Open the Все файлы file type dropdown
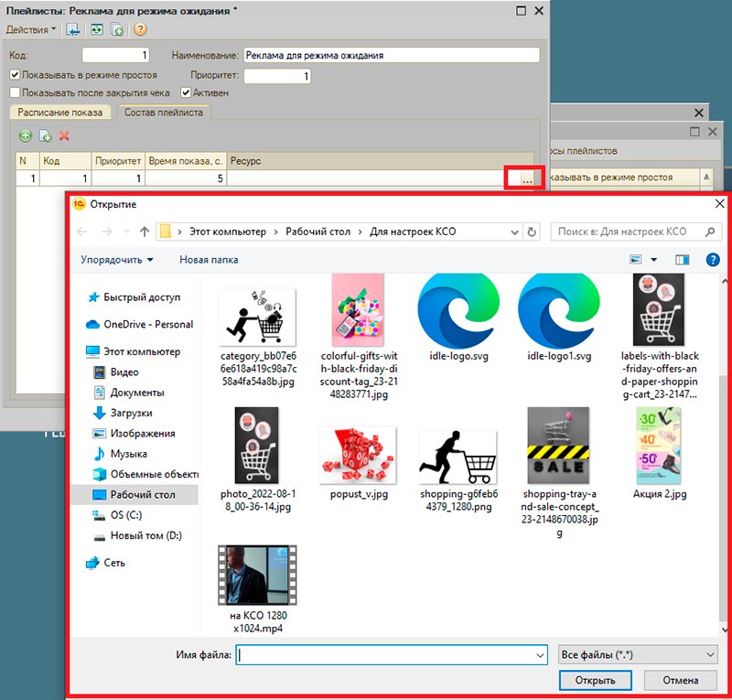 click(638, 654)
